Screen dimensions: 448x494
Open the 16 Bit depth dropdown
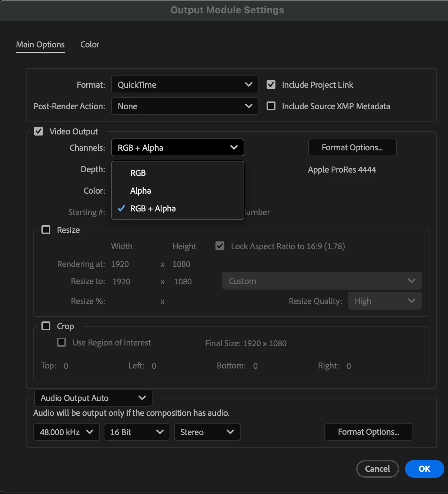(x=137, y=432)
